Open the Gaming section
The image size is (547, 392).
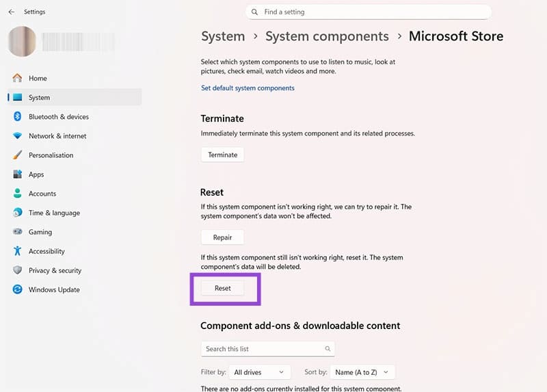click(x=75, y=232)
